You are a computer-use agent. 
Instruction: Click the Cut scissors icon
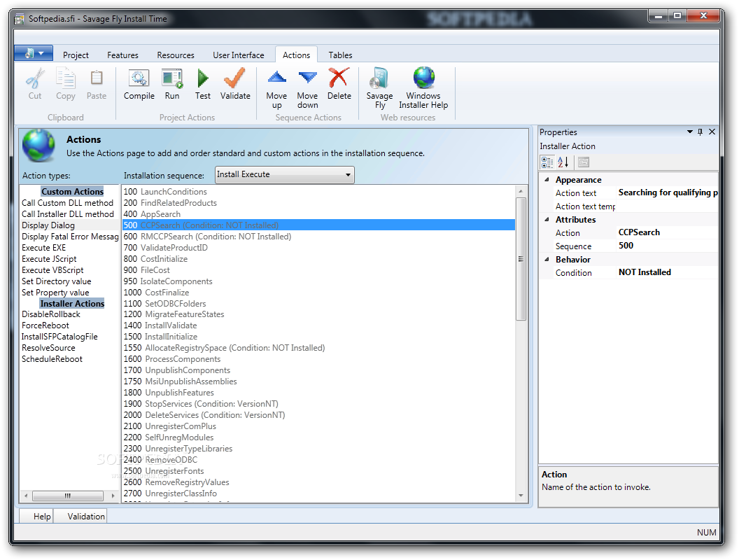35,78
